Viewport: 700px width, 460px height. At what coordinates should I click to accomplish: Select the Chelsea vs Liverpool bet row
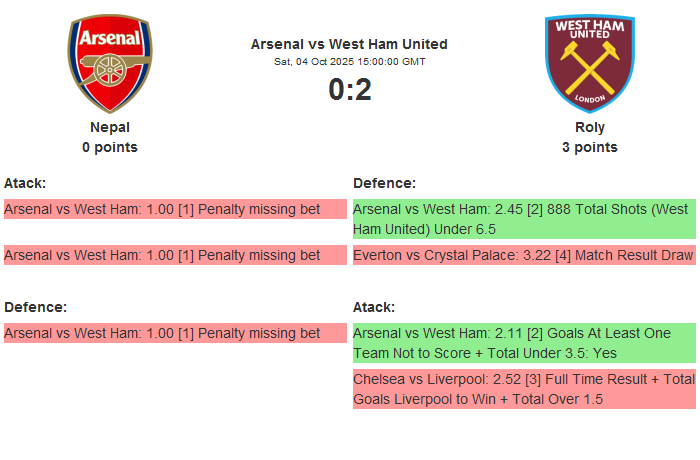tap(524, 389)
